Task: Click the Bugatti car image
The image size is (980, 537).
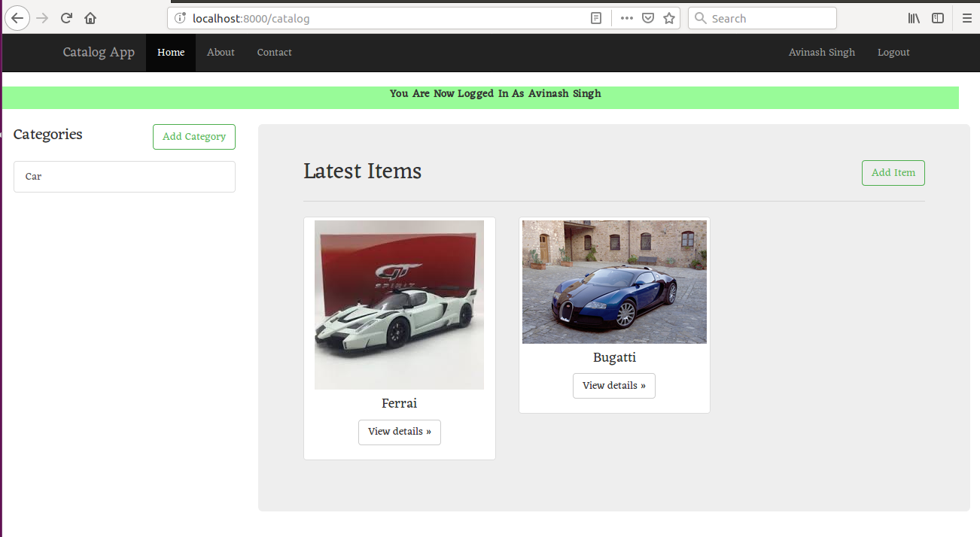Action: tap(614, 282)
